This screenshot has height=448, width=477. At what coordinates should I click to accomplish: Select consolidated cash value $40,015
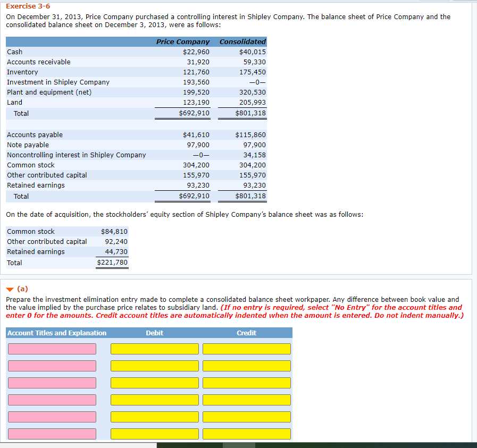(x=252, y=52)
